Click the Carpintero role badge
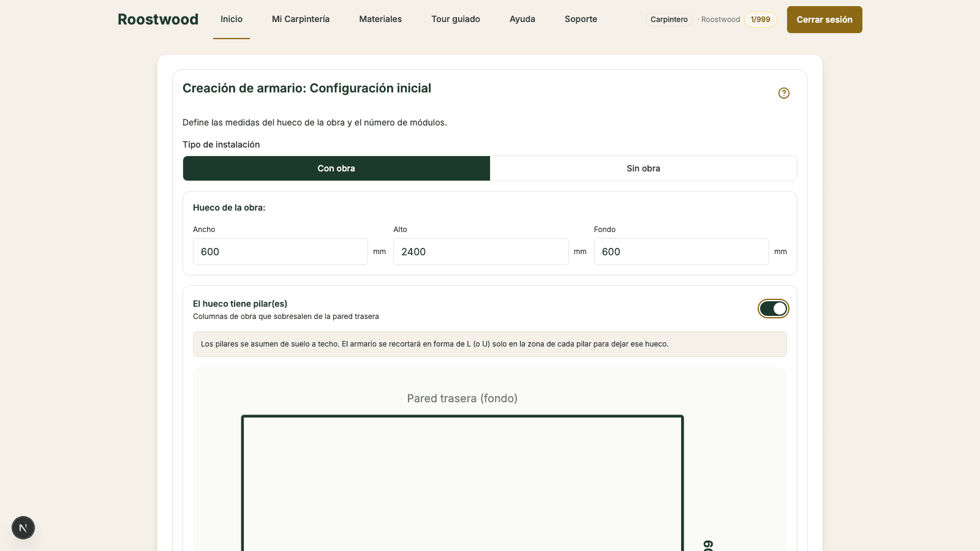Image resolution: width=980 pixels, height=551 pixels. click(x=669, y=20)
